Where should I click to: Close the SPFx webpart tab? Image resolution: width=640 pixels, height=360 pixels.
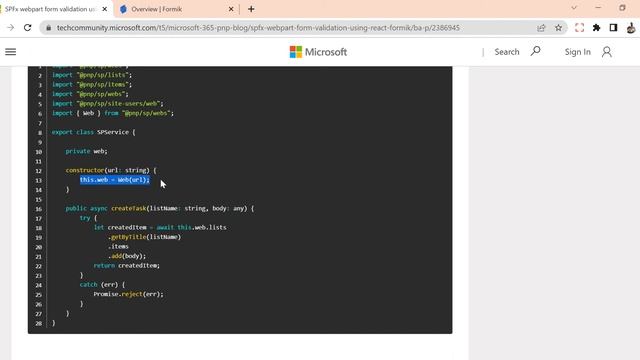click(x=104, y=9)
